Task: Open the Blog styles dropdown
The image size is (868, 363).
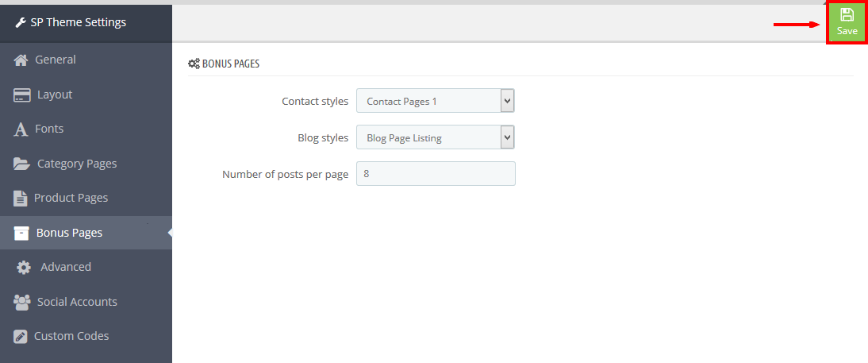Action: [436, 137]
